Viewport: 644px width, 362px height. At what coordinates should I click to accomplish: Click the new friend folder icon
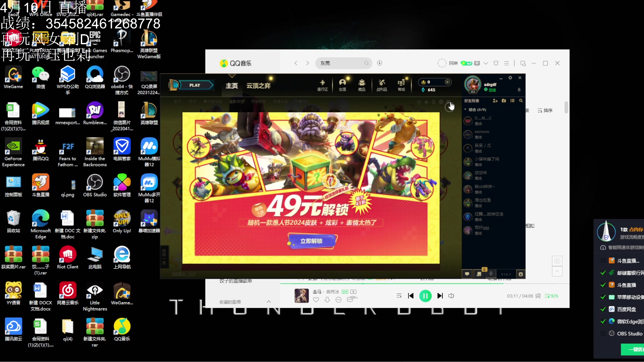(x=504, y=101)
